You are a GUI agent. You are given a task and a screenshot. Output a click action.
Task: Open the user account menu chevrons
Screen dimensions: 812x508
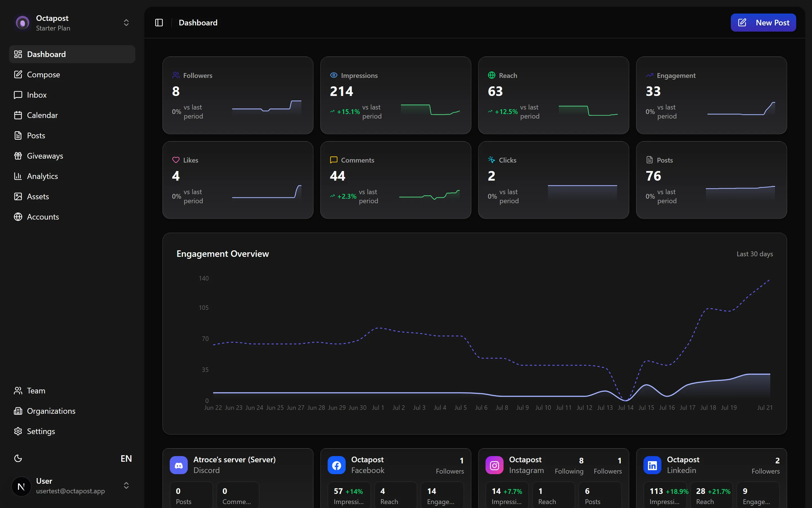tap(126, 485)
